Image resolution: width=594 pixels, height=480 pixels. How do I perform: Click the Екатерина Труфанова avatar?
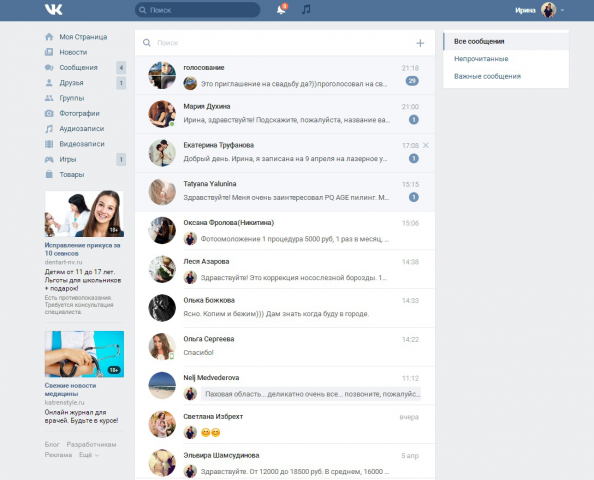point(162,153)
